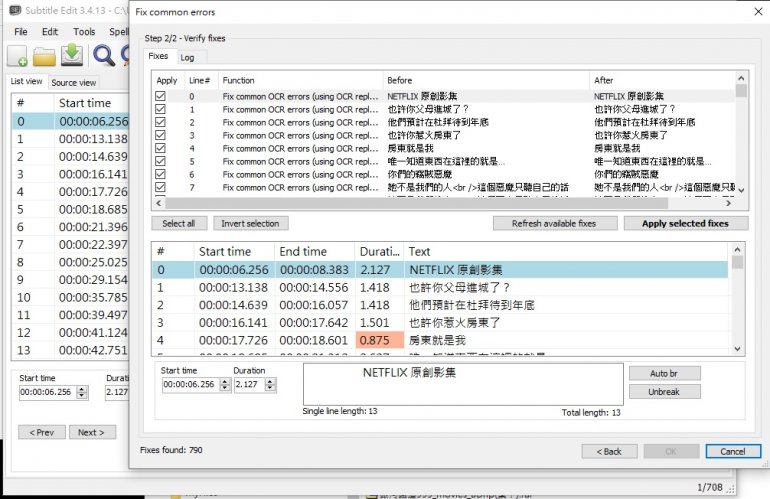This screenshot has width=770, height=499.
Task: Click the Next > button in main window
Action: point(92,432)
